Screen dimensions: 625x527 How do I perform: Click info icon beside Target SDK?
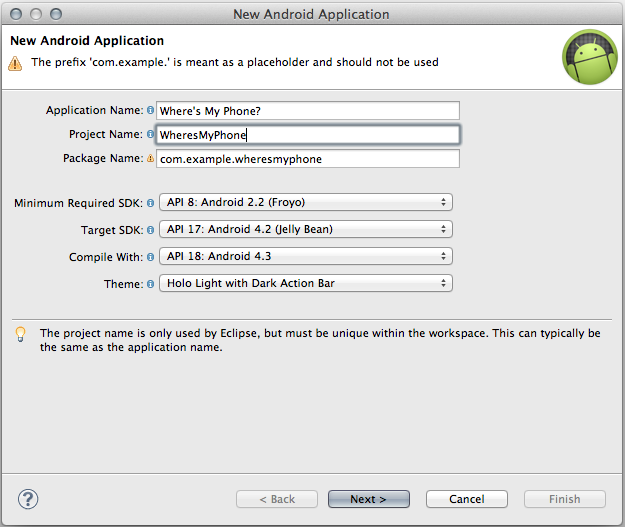[150, 230]
